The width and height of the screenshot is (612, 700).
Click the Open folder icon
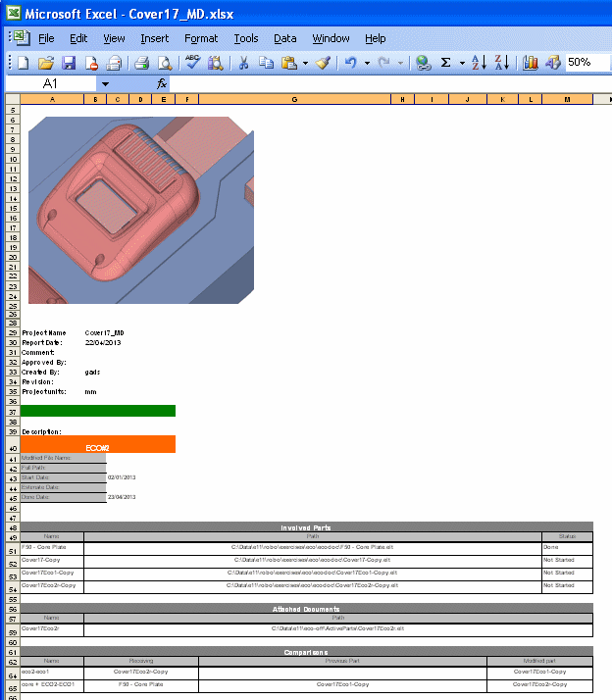click(x=45, y=63)
